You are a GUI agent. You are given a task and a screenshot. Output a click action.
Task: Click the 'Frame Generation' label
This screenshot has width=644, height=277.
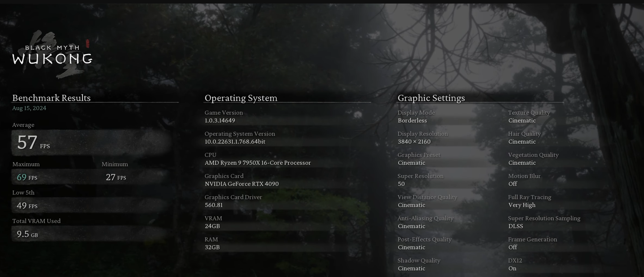(x=533, y=239)
